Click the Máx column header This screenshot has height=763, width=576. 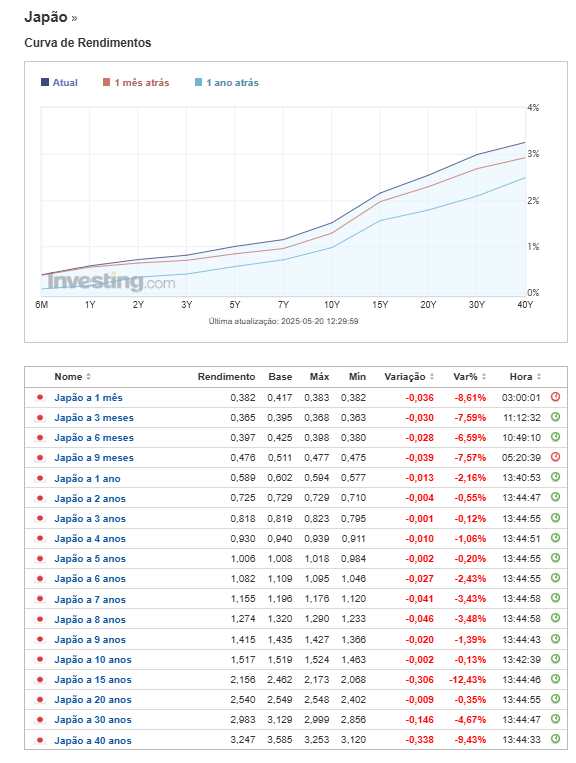[320, 377]
